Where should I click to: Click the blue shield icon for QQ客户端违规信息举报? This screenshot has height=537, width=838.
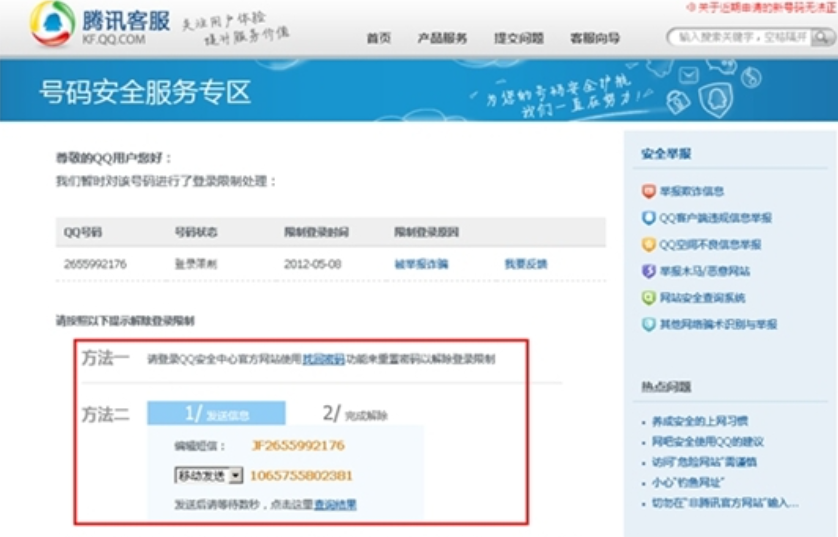pos(649,217)
